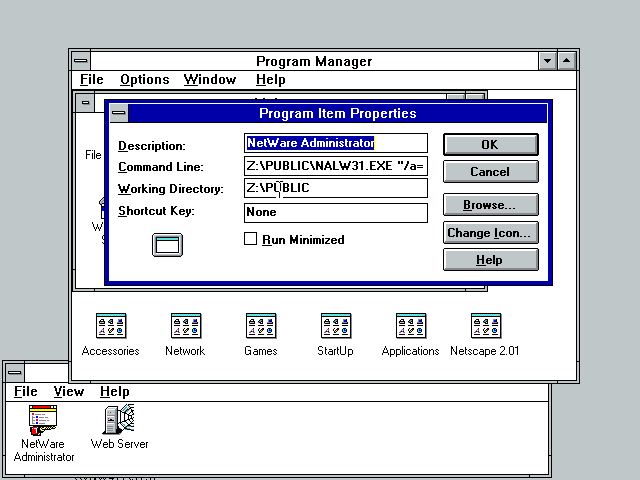Click the Program Item Properties title text

click(x=338, y=113)
